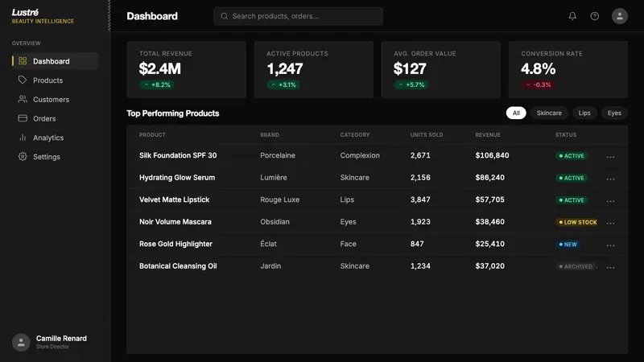Select the All filter pill
This screenshot has width=644, height=362.
tap(516, 113)
